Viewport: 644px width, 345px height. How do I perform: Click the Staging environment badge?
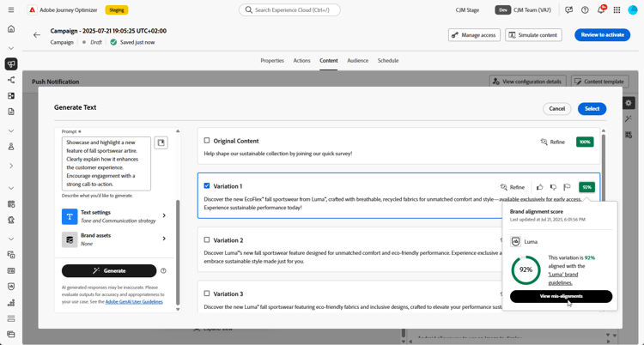click(117, 9)
